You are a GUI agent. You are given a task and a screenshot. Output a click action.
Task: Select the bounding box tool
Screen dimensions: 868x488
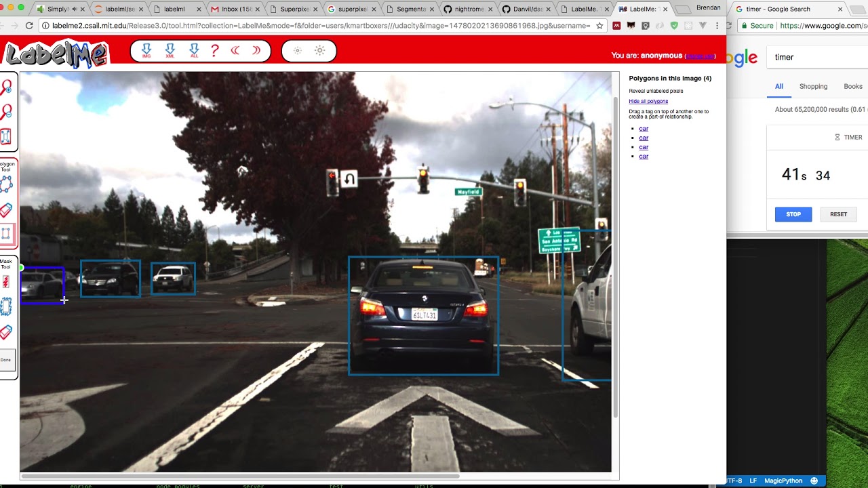coord(6,234)
